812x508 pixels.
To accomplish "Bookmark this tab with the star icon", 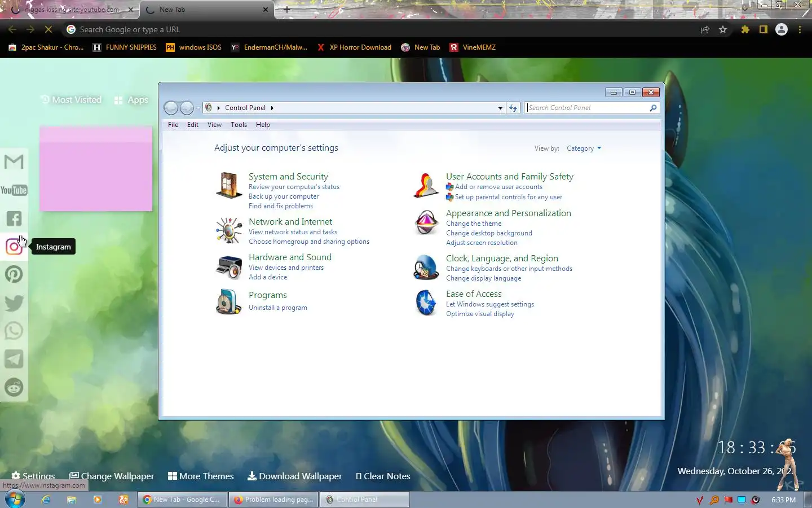I will (x=723, y=29).
